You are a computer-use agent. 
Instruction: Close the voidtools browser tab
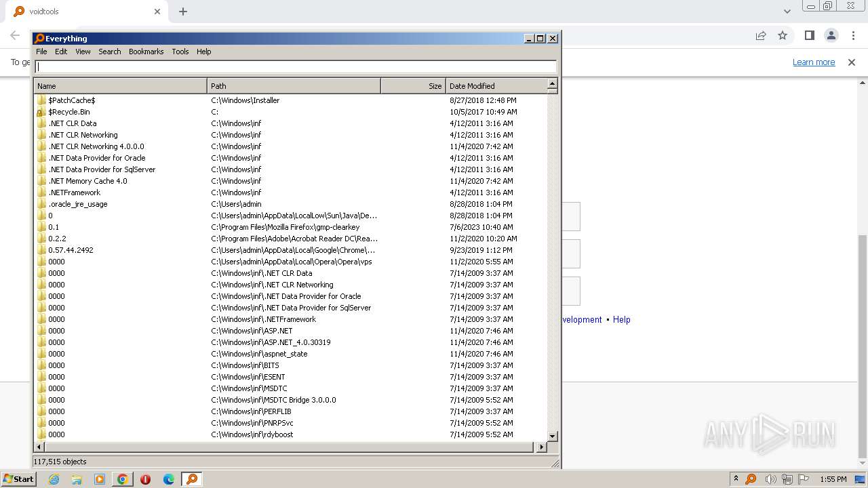click(157, 12)
